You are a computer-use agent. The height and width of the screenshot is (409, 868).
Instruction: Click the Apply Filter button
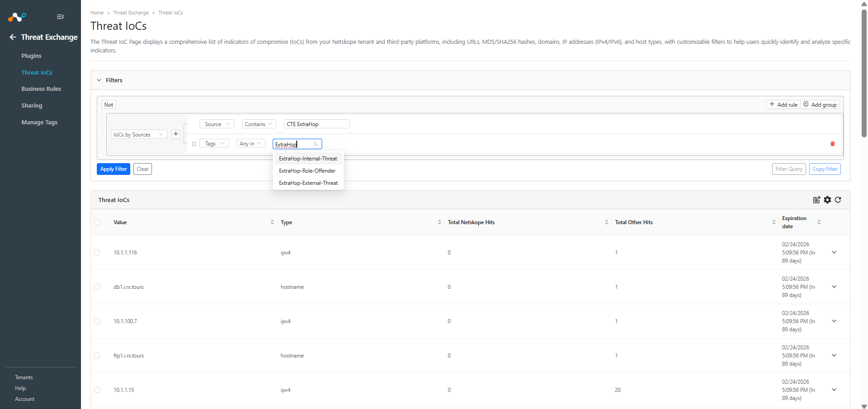pyautogui.click(x=114, y=169)
